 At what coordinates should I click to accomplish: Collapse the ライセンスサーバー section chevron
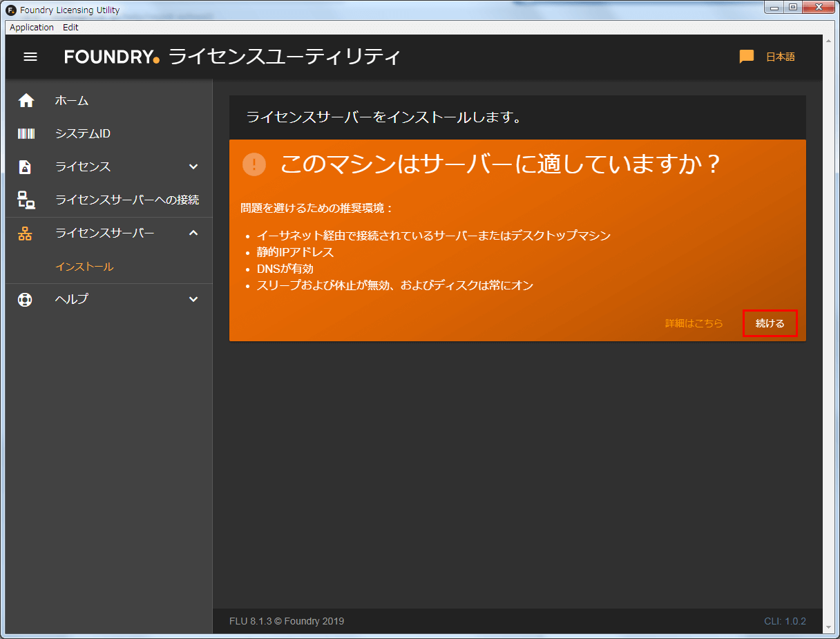pos(193,233)
